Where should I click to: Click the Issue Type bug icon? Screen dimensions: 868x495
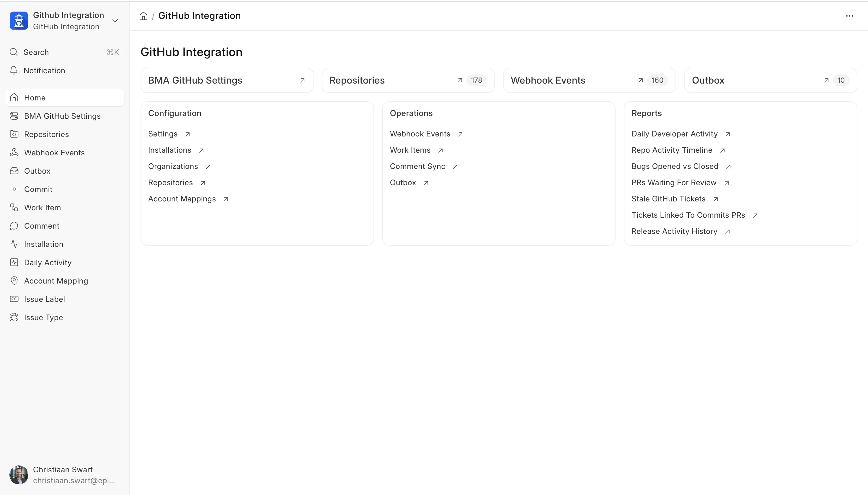coord(14,317)
